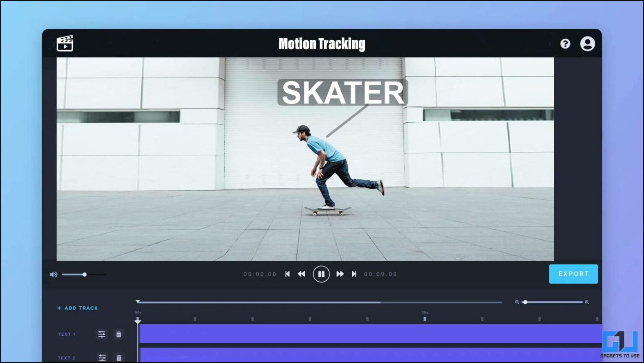Image resolution: width=644 pixels, height=363 pixels.
Task: Export the motion tracked video
Action: point(573,274)
